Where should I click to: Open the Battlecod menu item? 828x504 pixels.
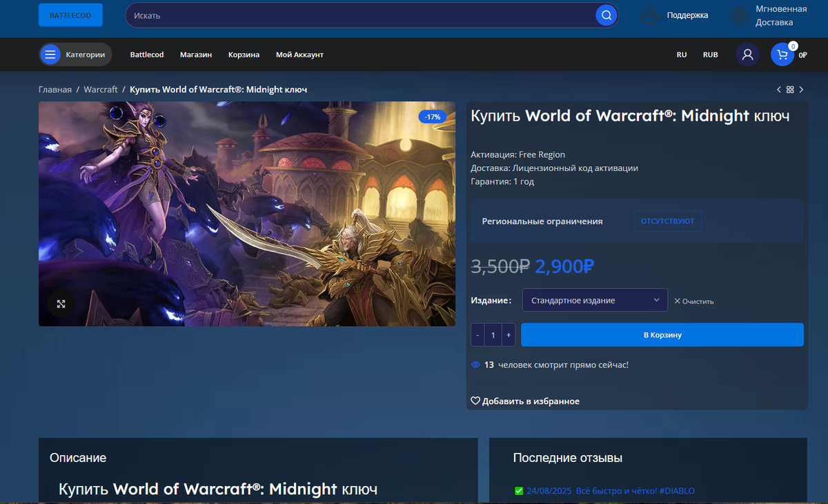[147, 54]
